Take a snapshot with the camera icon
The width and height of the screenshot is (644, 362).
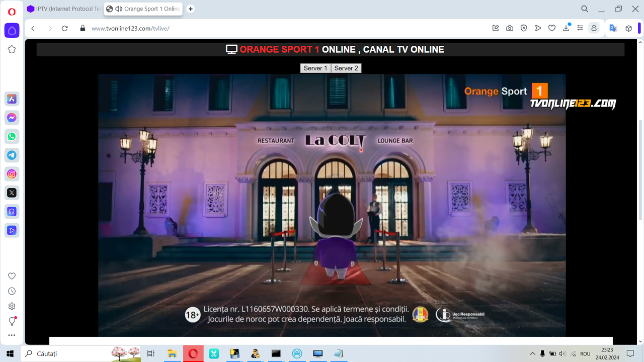[510, 28]
